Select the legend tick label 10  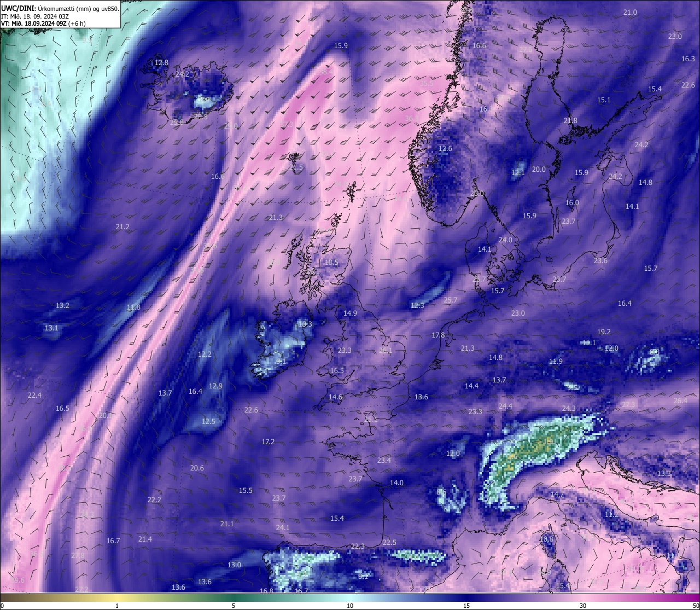pyautogui.click(x=350, y=606)
